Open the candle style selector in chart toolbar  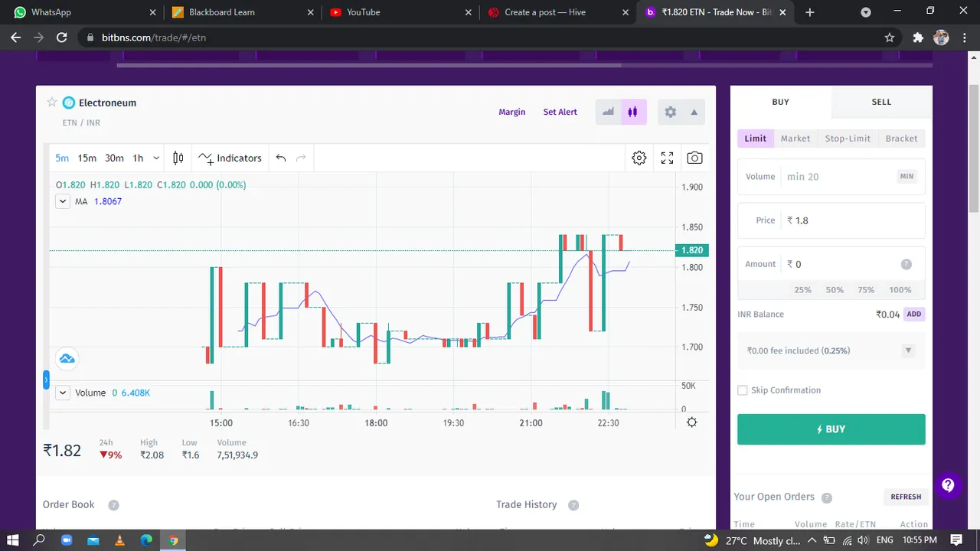(178, 158)
